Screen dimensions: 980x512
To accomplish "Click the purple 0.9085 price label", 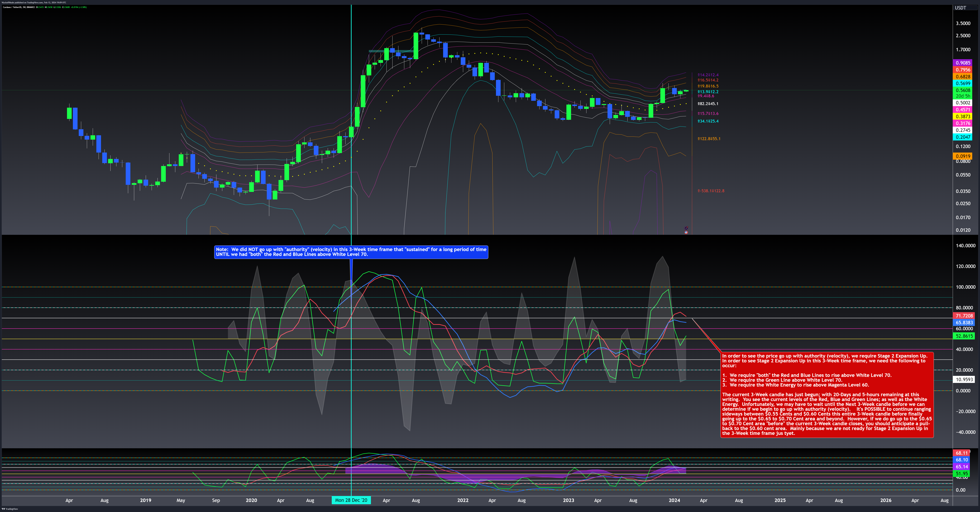I will pos(963,63).
